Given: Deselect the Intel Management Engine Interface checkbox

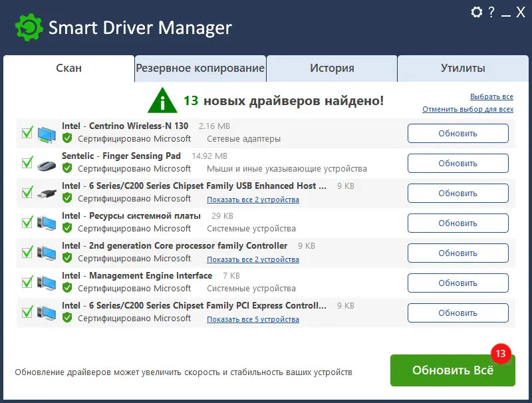Looking at the screenshot, I should point(27,282).
